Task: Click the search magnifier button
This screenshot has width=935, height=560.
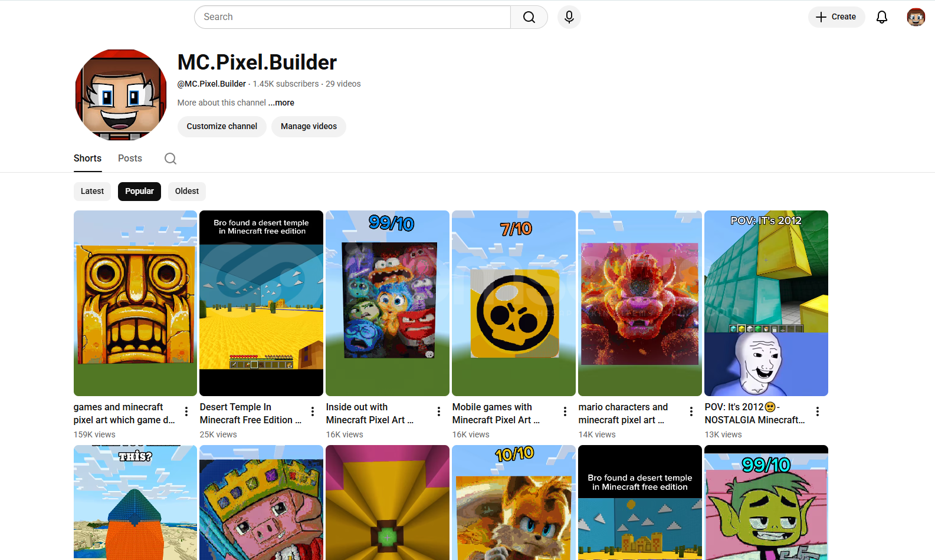Action: [x=529, y=17]
